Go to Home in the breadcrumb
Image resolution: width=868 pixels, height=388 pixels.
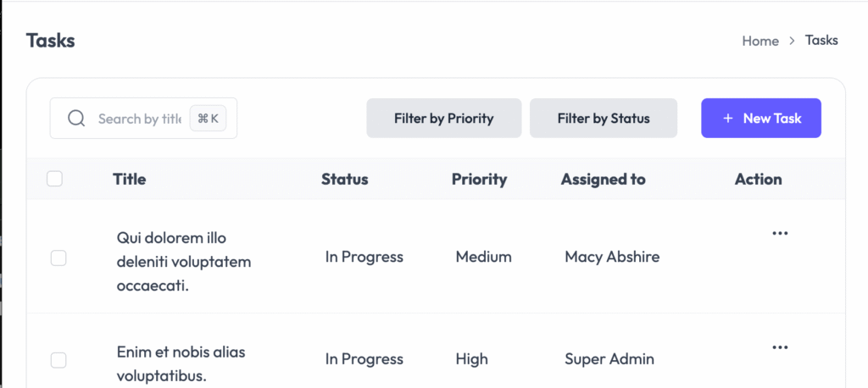760,41
